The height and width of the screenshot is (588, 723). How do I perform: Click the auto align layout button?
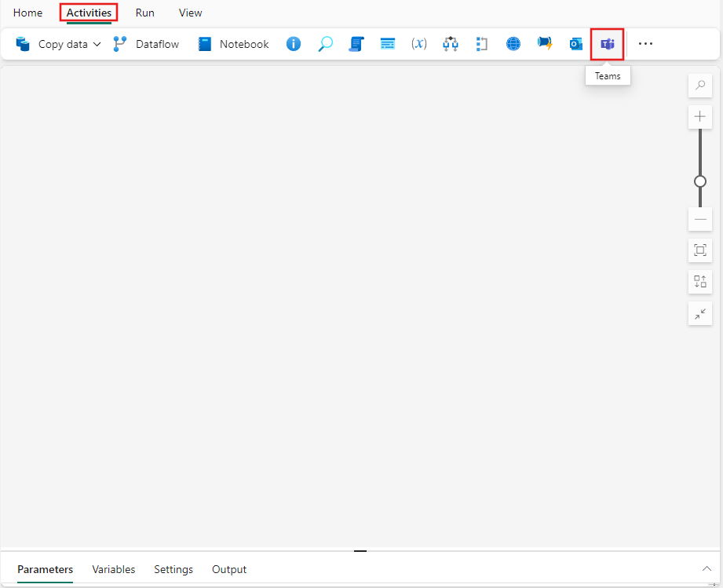point(700,282)
